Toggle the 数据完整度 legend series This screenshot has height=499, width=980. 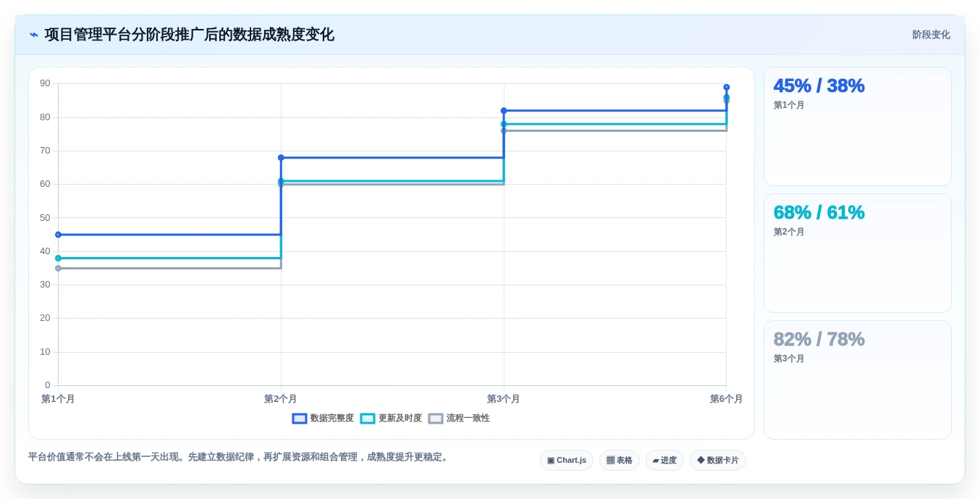click(x=323, y=418)
